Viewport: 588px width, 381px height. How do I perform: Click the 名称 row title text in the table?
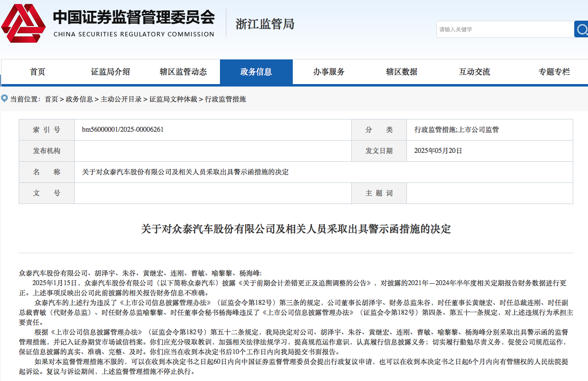coord(185,172)
